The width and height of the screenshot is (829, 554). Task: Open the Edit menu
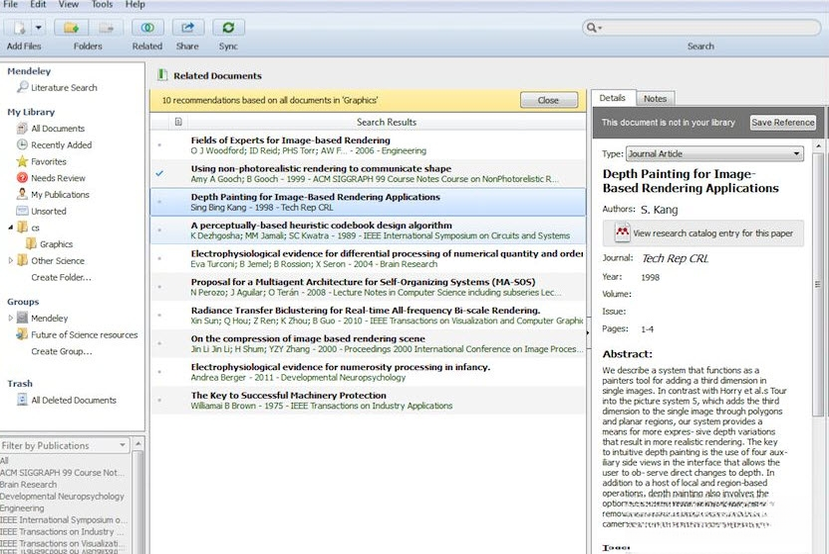pos(38,4)
